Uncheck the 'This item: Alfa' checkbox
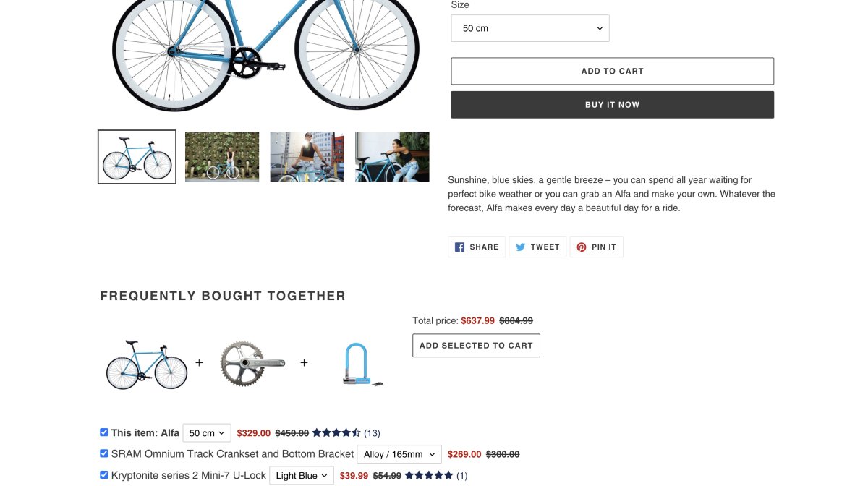The height and width of the screenshot is (486, 868). pyautogui.click(x=104, y=432)
